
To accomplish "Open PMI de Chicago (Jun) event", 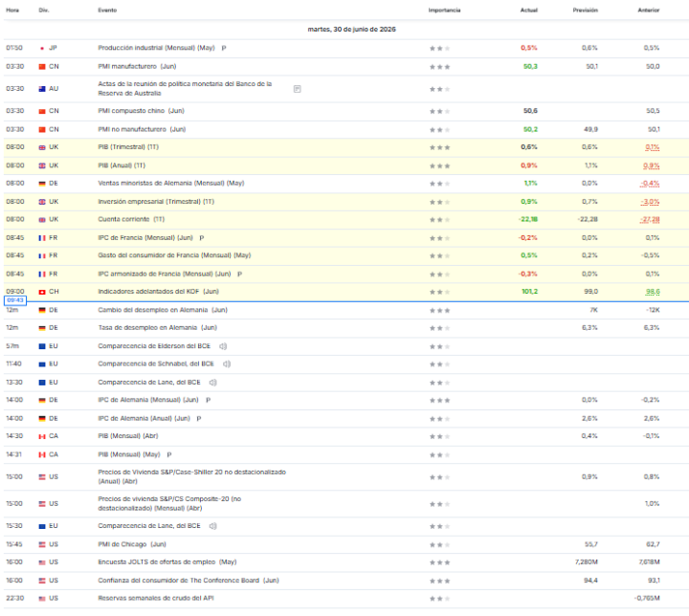I will coord(132,544).
